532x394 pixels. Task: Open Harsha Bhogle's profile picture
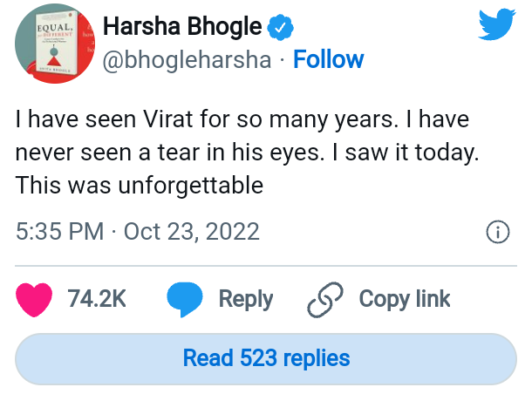[x=53, y=44]
